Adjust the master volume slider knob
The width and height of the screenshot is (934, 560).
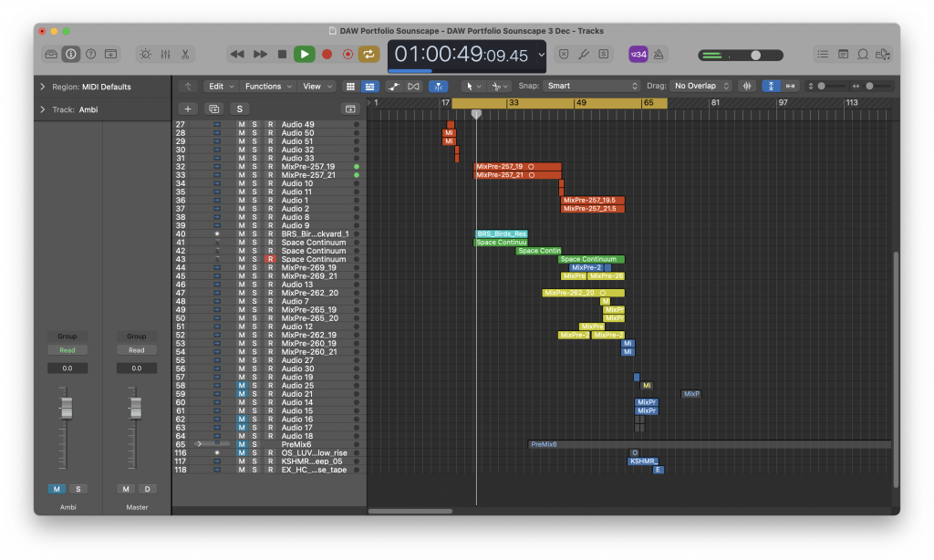(755, 55)
